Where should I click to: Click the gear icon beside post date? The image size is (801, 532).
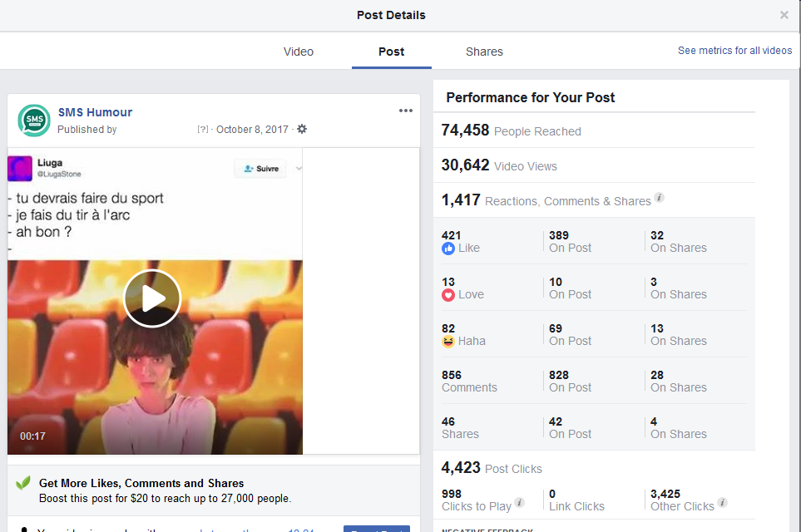click(x=302, y=130)
